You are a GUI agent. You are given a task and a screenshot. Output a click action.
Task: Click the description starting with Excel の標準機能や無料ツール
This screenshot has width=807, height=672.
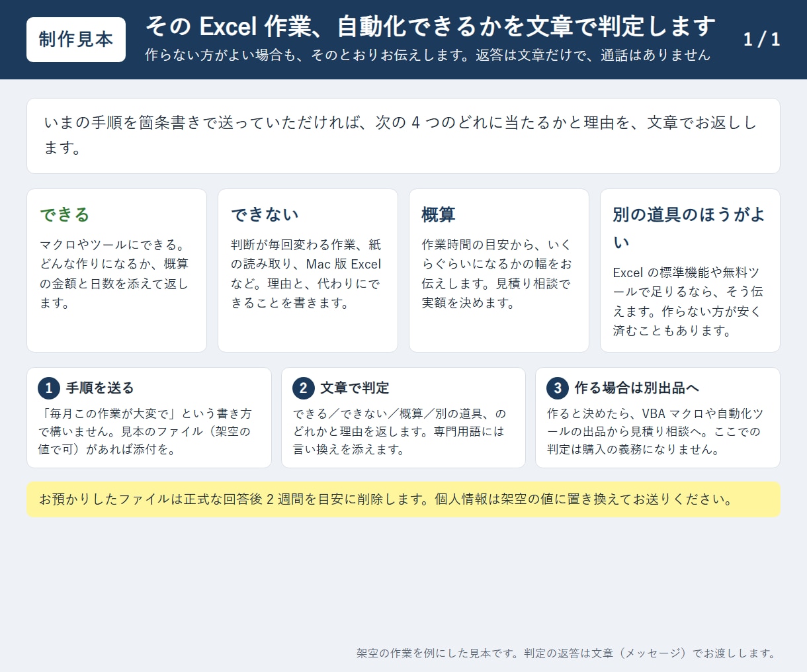688,302
